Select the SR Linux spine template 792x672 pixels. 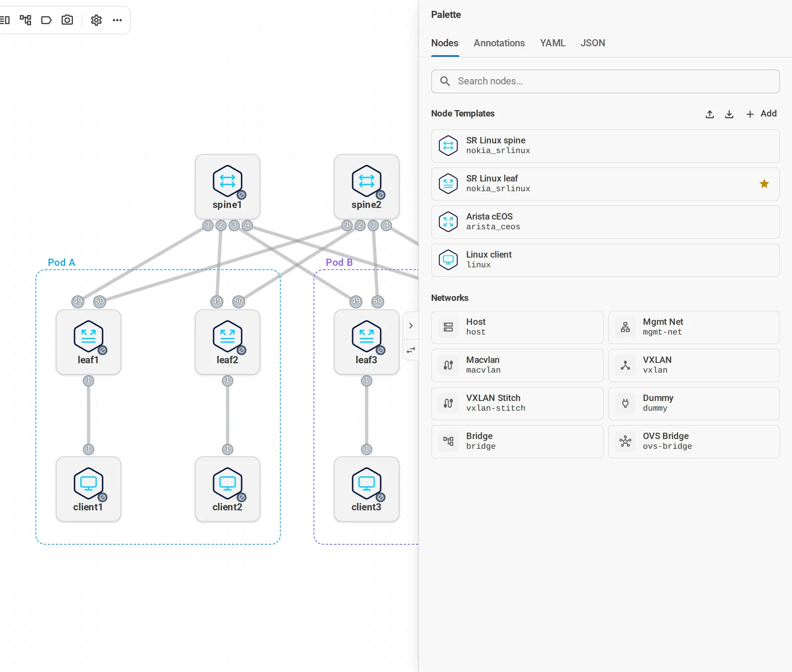coord(605,146)
